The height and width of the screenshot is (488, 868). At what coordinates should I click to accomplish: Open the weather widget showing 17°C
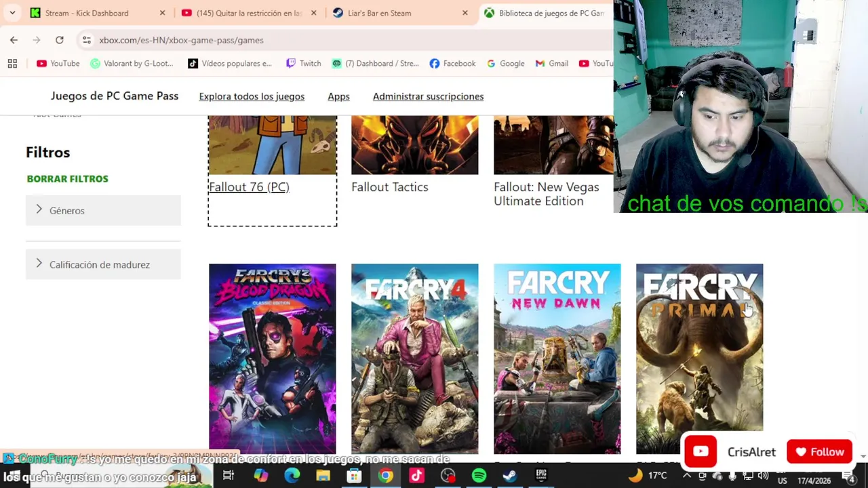[x=648, y=476]
